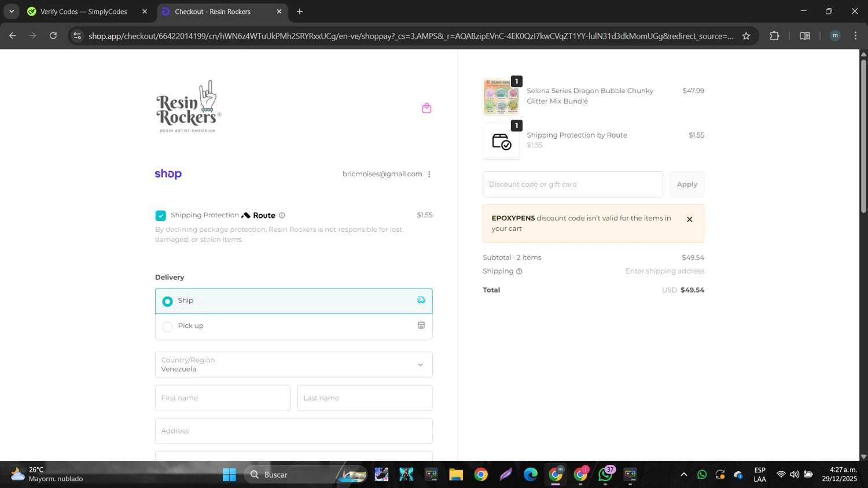Viewport: 868px width, 488px height.
Task: Uncheck the Shipping Protection checkbox
Action: point(161,216)
